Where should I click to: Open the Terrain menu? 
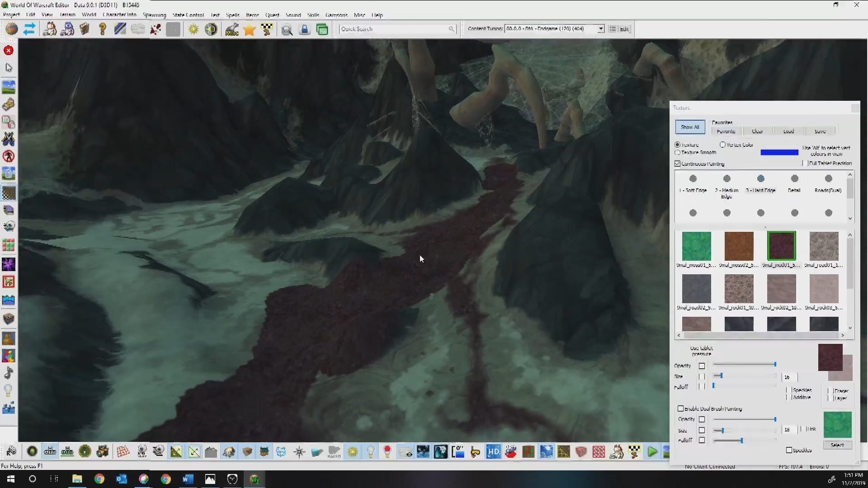(x=67, y=15)
